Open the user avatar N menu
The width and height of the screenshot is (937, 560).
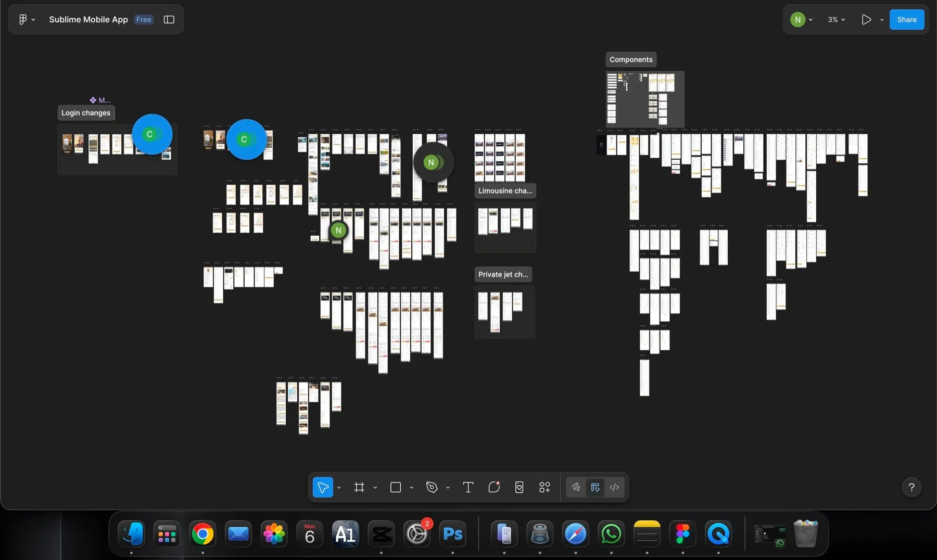coord(802,20)
